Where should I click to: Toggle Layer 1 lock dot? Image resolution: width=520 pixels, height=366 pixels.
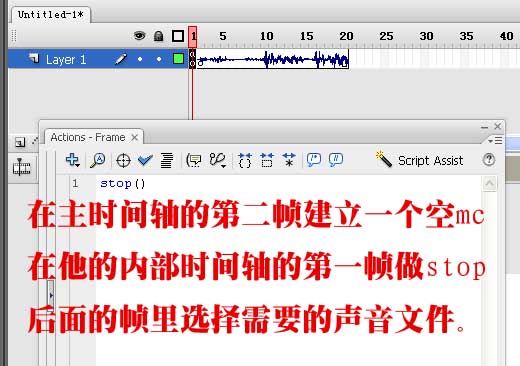click(159, 59)
